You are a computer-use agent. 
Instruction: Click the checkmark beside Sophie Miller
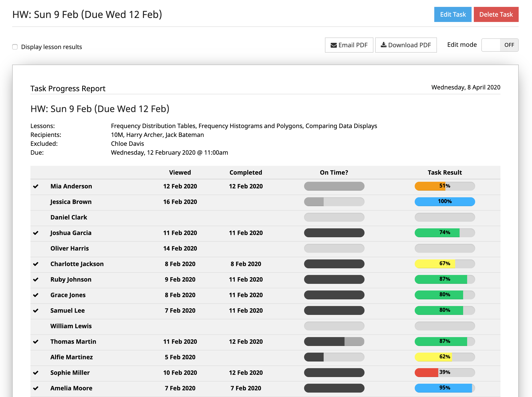pyautogui.click(x=36, y=372)
